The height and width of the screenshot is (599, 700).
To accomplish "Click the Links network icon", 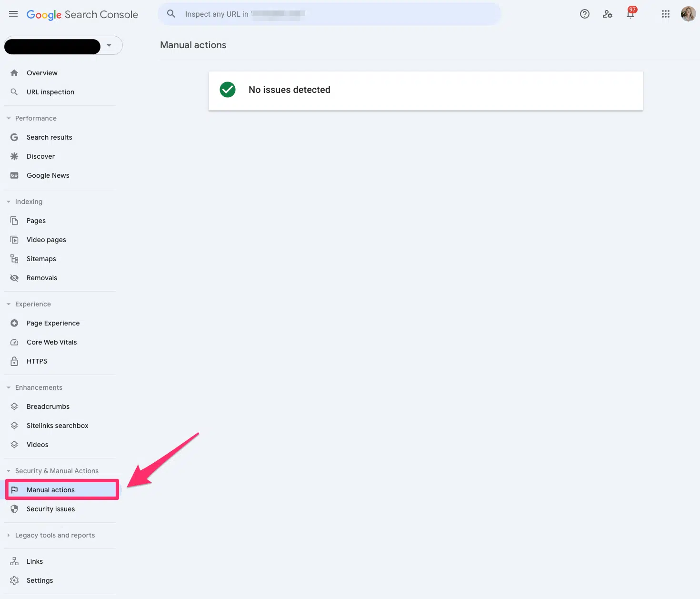I will pyautogui.click(x=14, y=561).
